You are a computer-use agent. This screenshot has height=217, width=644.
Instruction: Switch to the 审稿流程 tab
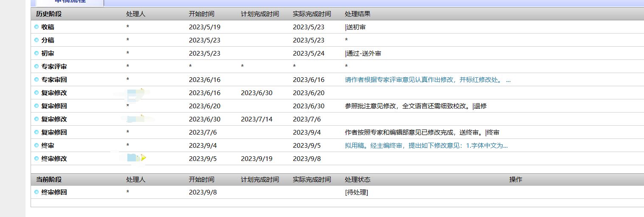point(70,2)
